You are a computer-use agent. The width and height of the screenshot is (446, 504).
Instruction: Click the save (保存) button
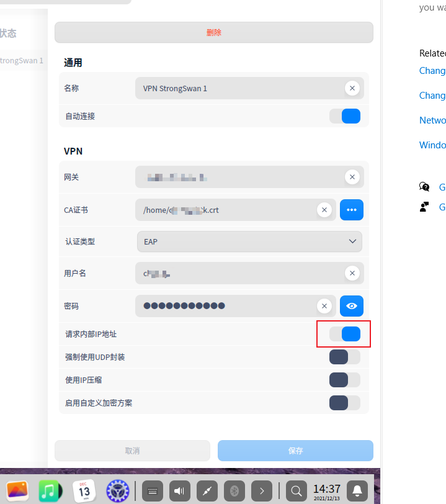coord(296,451)
